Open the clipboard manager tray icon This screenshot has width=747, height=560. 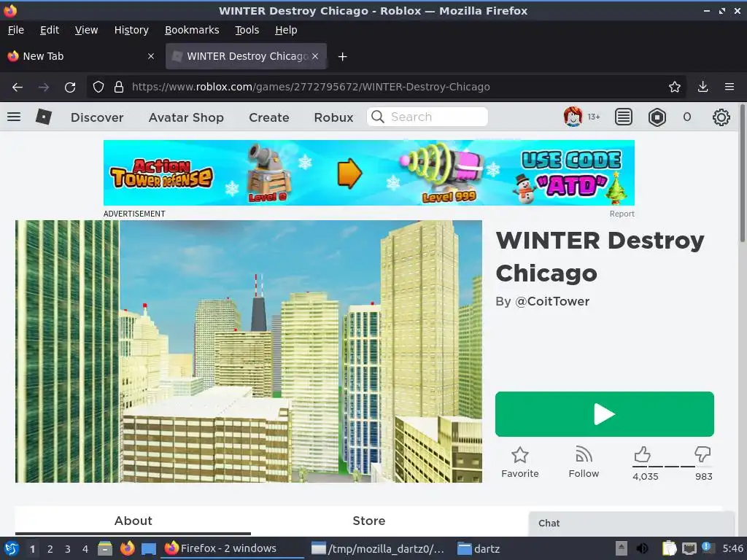(669, 548)
